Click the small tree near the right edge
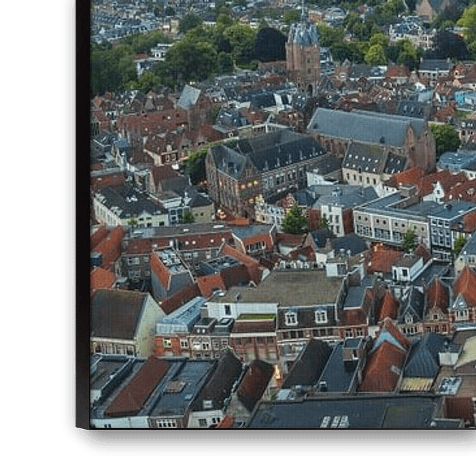Image resolution: width=476 pixels, height=476 pixels. click(x=409, y=241)
